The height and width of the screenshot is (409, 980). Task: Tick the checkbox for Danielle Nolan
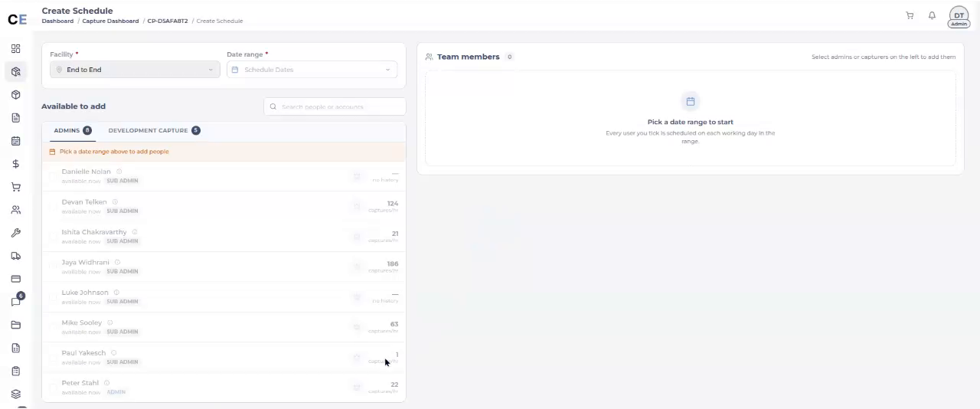(x=53, y=176)
